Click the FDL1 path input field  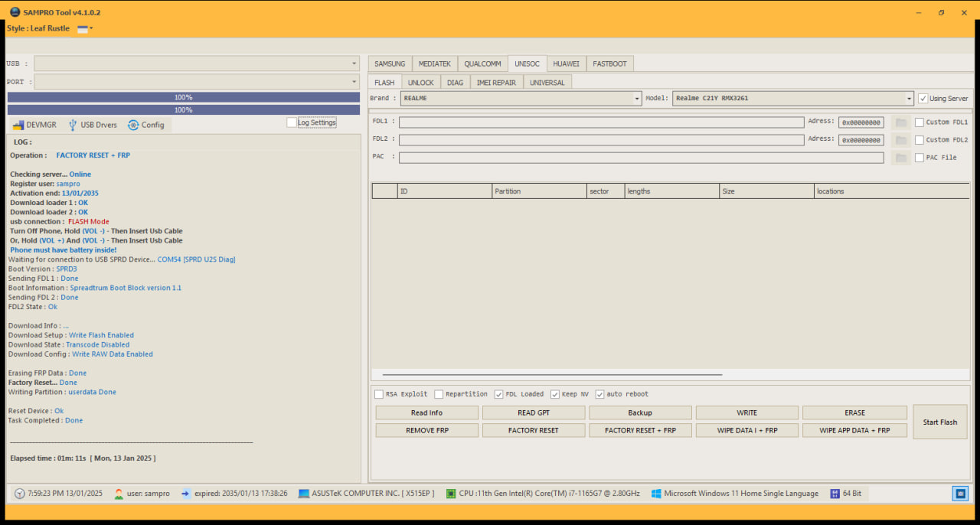(602, 122)
